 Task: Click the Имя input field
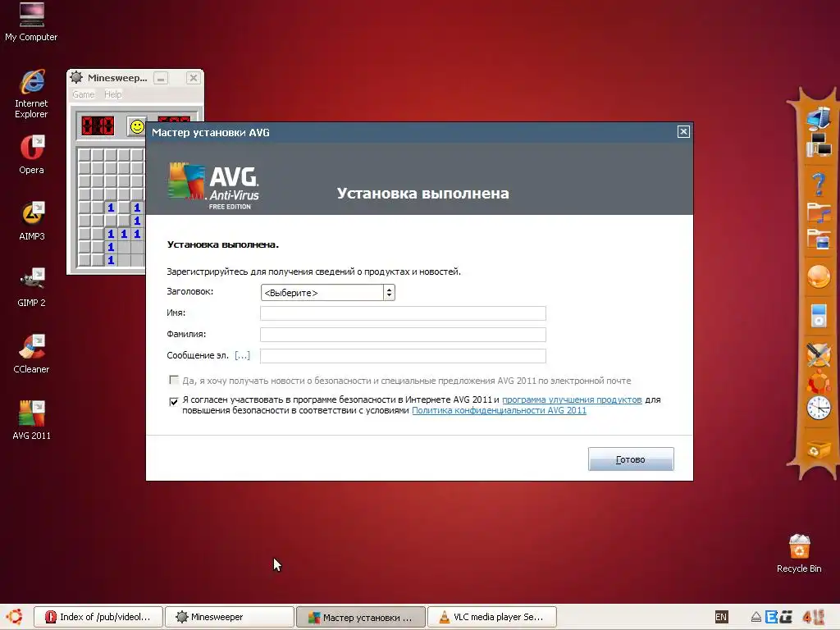(x=403, y=313)
